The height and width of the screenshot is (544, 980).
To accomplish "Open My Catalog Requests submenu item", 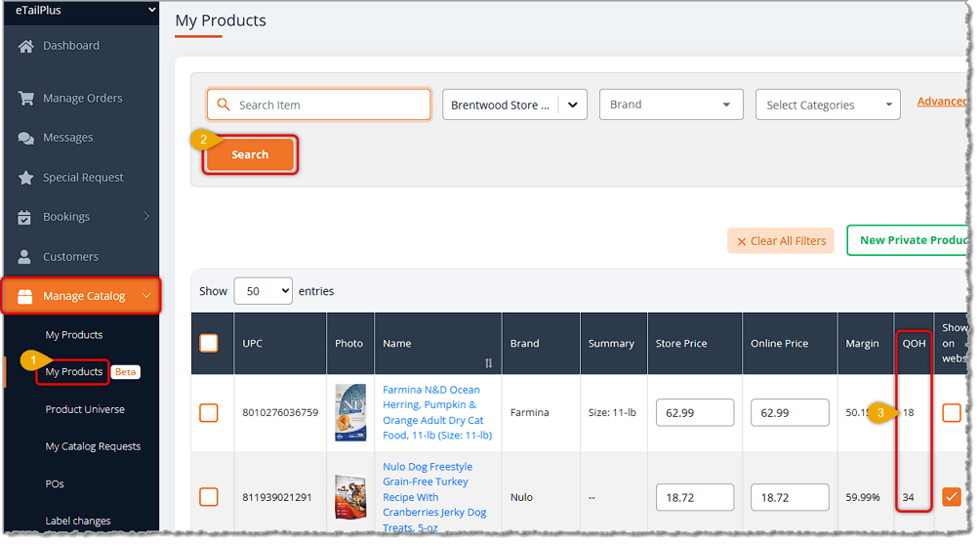I will [93, 446].
